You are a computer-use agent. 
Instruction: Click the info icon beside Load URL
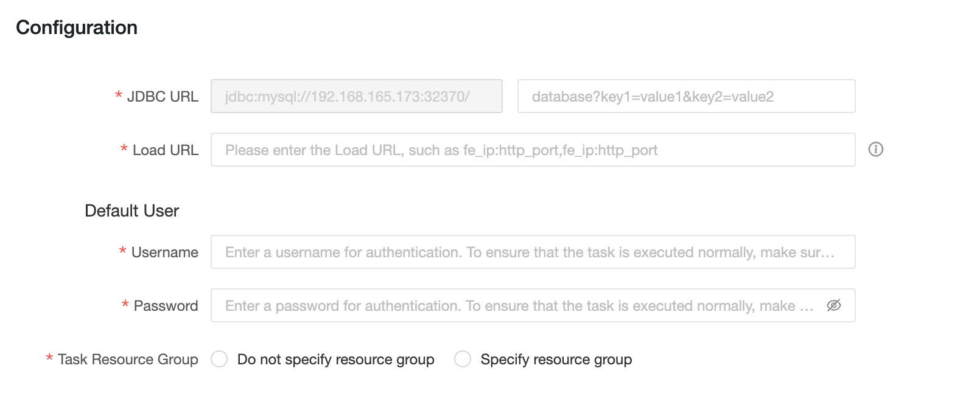[x=875, y=150]
